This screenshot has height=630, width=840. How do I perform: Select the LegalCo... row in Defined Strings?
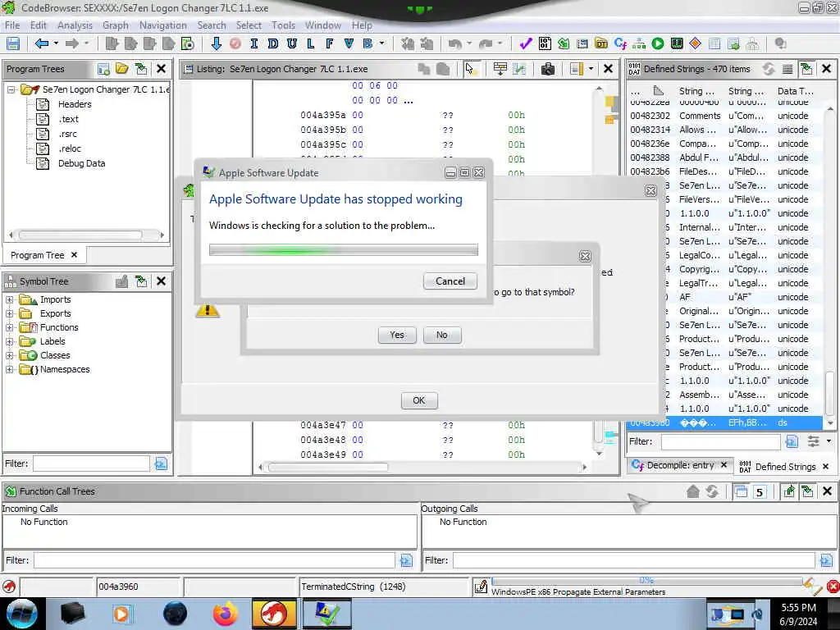tap(726, 256)
